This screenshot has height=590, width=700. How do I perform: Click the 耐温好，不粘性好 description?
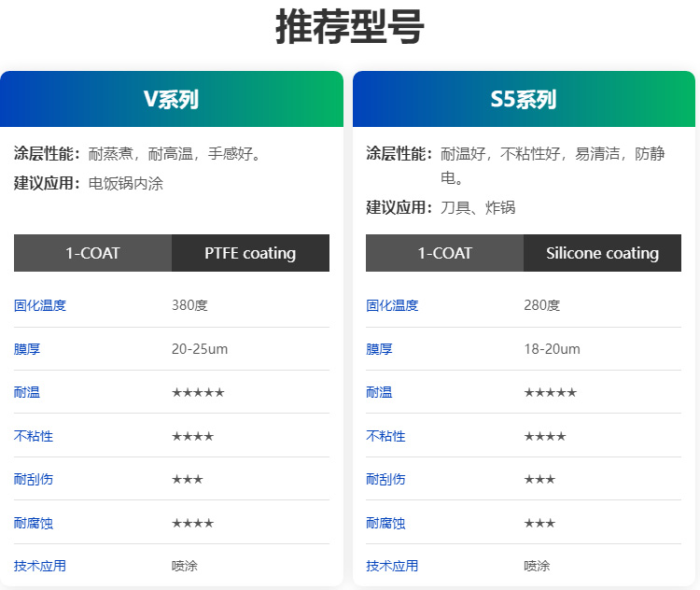(x=553, y=165)
